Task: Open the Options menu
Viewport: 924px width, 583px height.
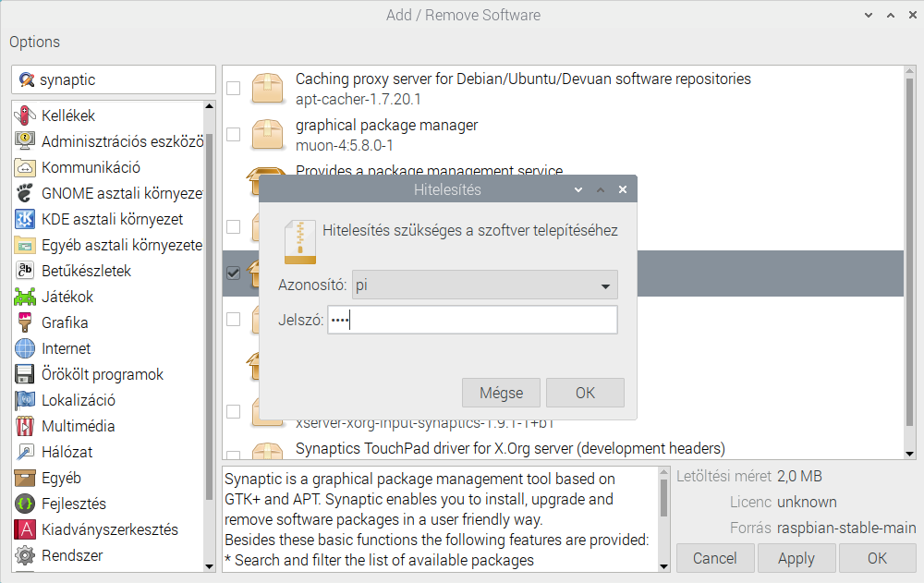Action: click(x=34, y=42)
